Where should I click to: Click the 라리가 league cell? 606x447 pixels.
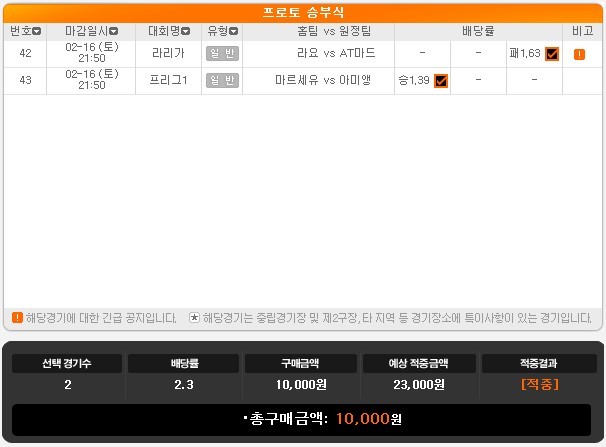click(168, 53)
